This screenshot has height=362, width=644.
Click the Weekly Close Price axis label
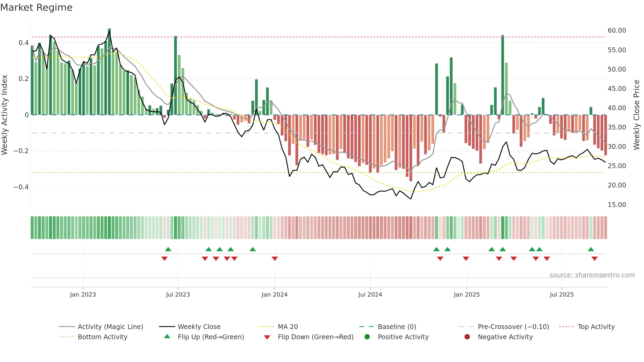point(636,115)
